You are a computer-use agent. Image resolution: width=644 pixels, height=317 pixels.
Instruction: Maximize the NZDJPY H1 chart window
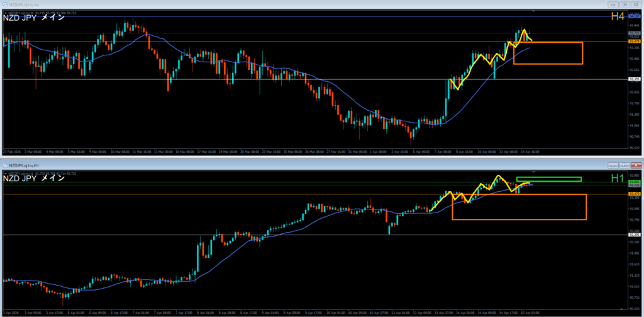(625, 164)
